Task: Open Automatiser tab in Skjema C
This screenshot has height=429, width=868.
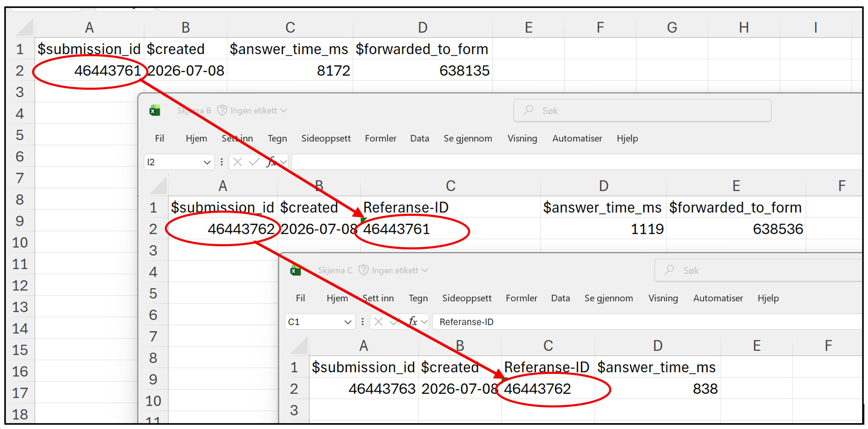Action: tap(718, 298)
